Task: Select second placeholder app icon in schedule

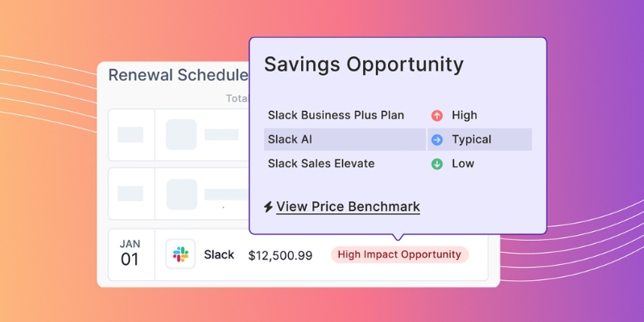Action: point(181,193)
